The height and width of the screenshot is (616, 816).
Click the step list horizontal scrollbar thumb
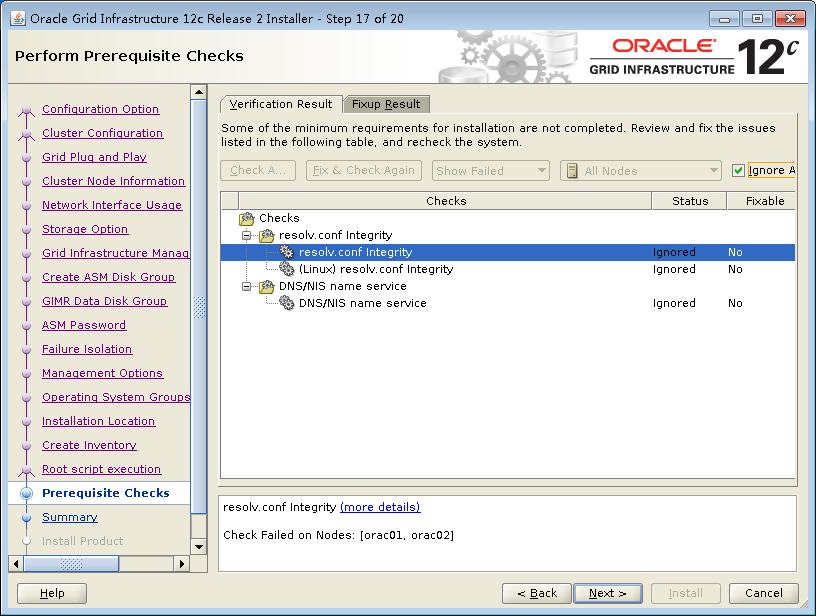(71, 563)
